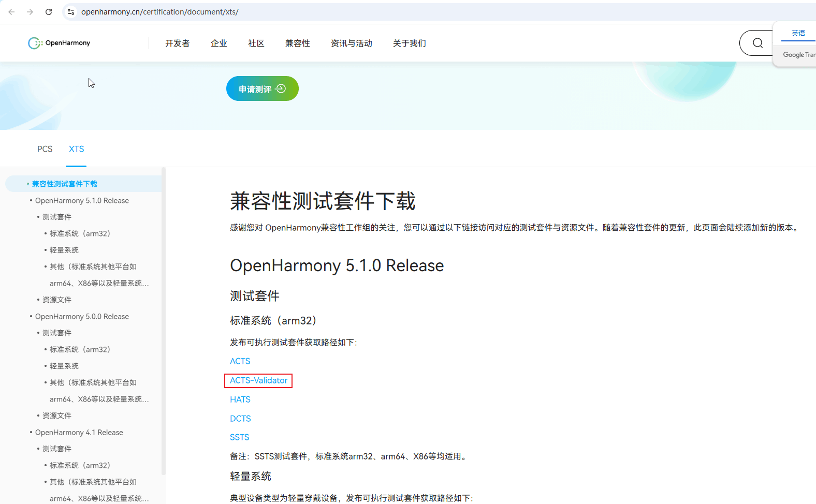Select 轻量系统 under 5.1.0 Release
The height and width of the screenshot is (504, 816).
[64, 250]
